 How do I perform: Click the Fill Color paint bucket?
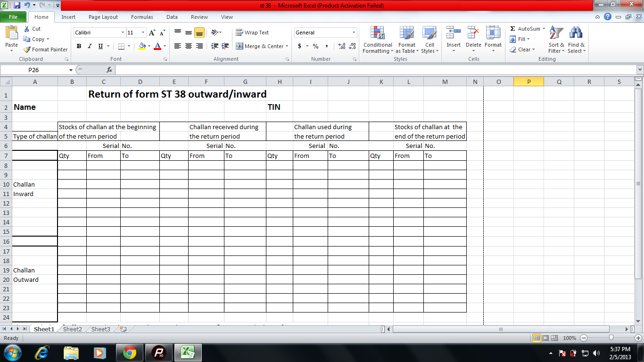(x=142, y=46)
